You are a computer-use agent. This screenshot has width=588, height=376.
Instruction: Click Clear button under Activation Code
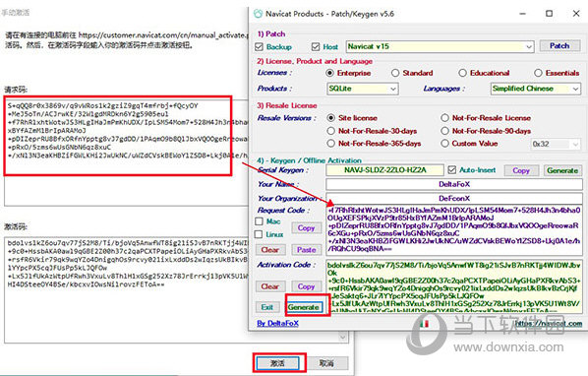pyautogui.click(x=270, y=286)
